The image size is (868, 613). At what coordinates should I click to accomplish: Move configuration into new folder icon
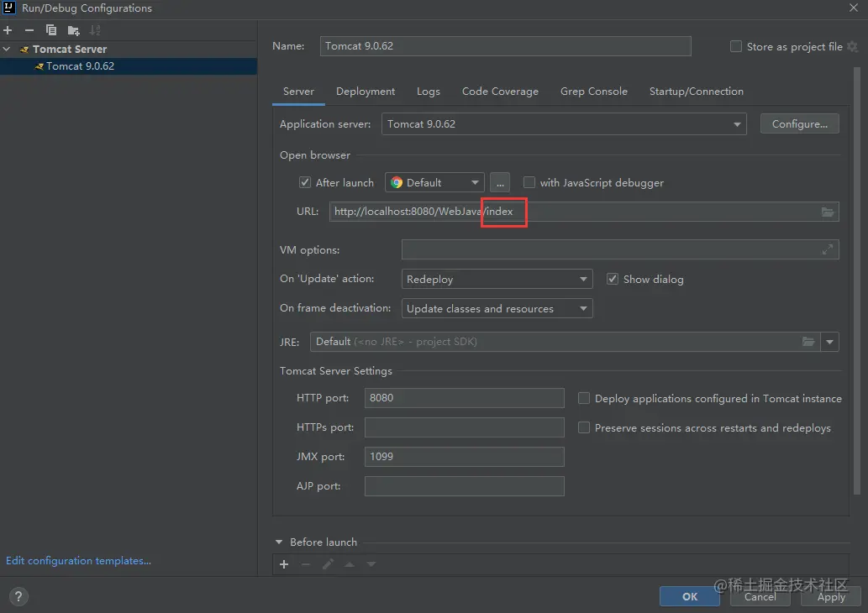[x=73, y=30]
